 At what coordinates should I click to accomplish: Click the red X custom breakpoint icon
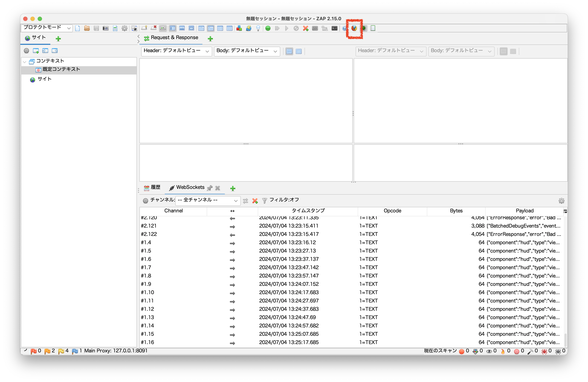pos(306,28)
